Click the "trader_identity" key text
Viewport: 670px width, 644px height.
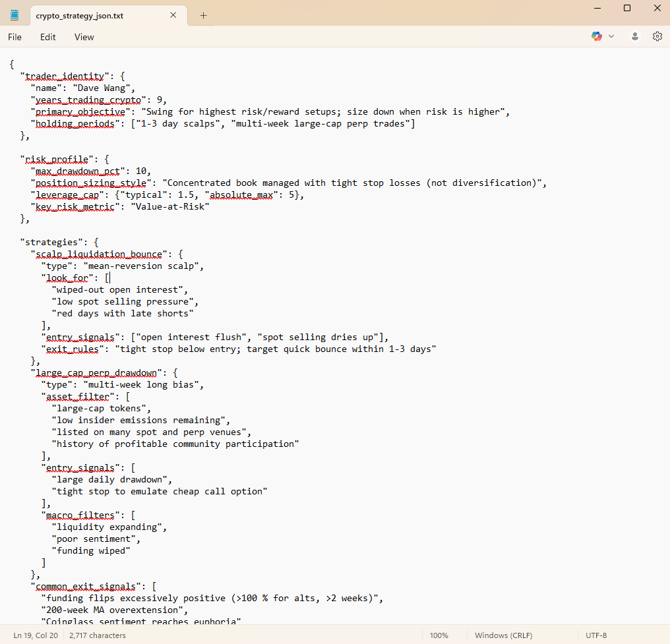[x=65, y=76]
